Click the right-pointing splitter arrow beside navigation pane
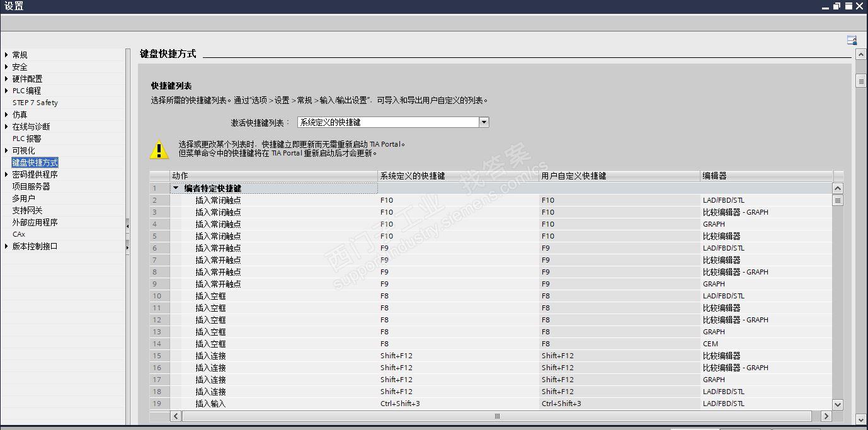The image size is (868, 430). click(x=127, y=247)
